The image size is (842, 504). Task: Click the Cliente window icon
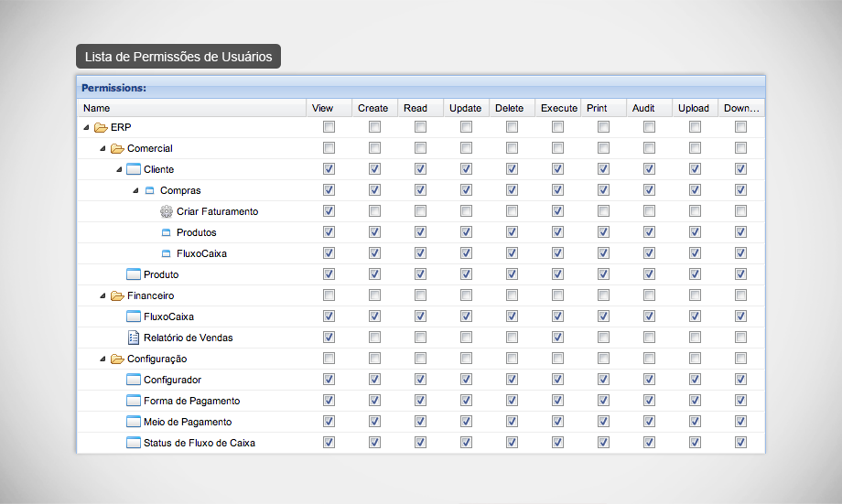(x=134, y=169)
